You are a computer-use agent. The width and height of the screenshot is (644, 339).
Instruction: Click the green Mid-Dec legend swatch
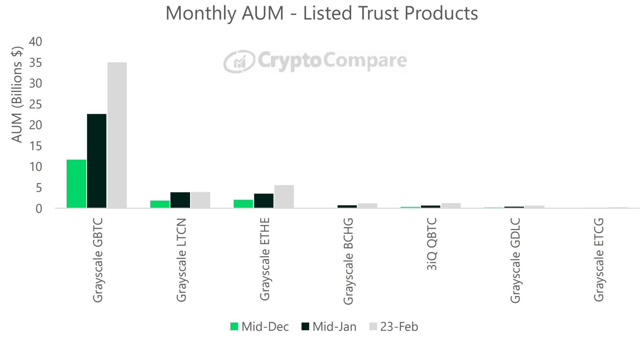pos(234,326)
